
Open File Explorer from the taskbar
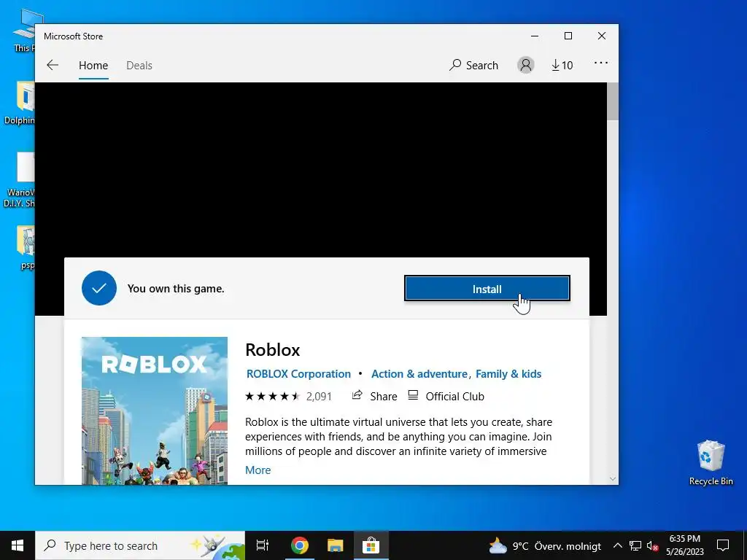[x=335, y=545]
